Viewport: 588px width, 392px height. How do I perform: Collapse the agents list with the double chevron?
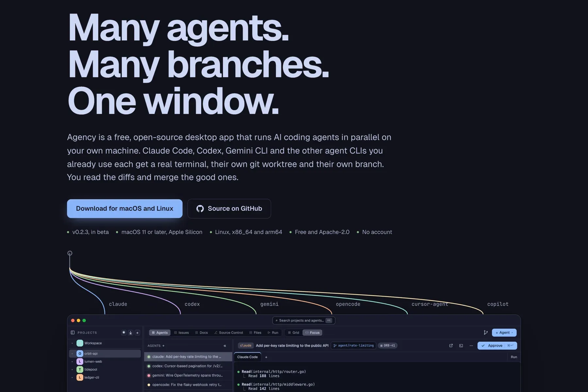(225, 346)
